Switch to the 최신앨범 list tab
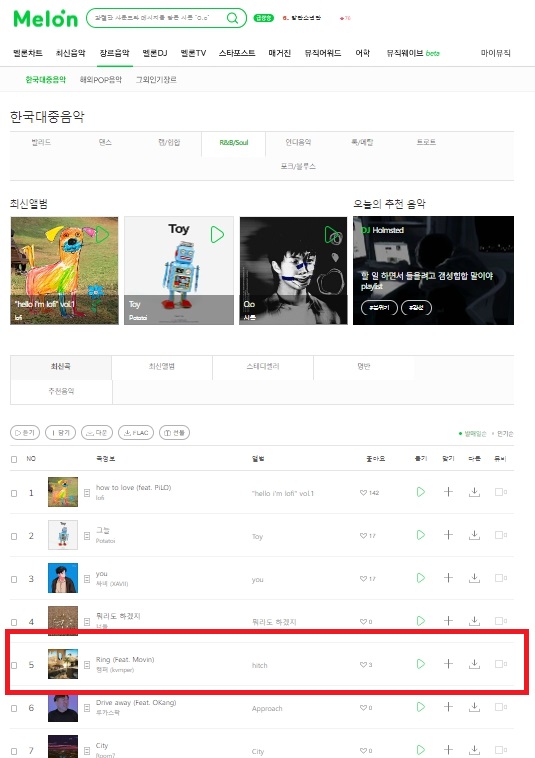Viewport: 535px width, 758px height. [162, 367]
